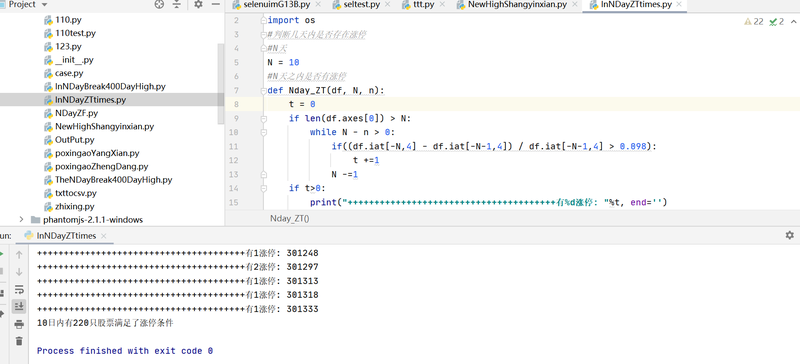This screenshot has height=364, width=800.
Task: Click console output line ending 301333
Action: tap(178, 309)
